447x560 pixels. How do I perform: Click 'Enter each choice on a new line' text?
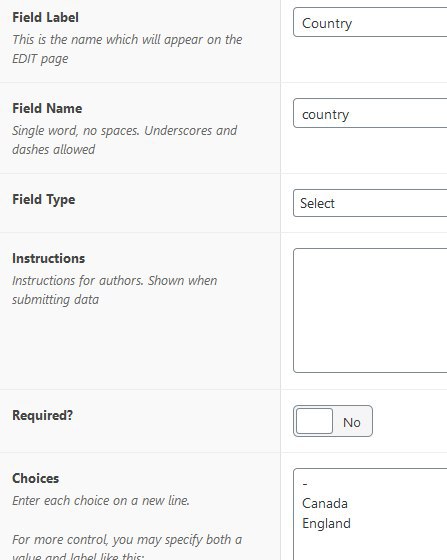tap(101, 501)
